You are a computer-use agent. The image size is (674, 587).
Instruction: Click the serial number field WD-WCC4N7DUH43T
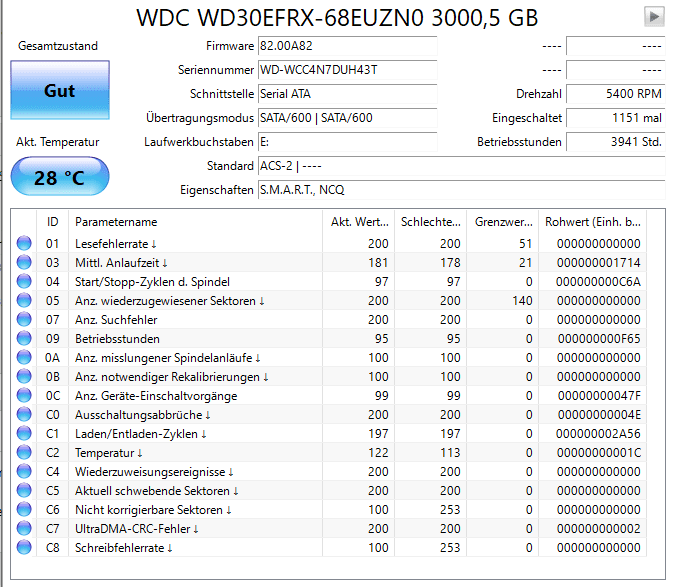[347, 70]
